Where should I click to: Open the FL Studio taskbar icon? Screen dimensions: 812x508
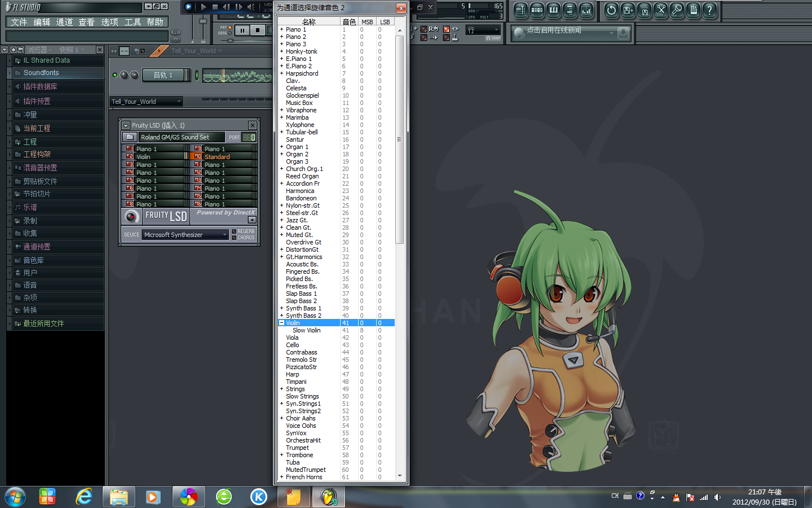click(328, 497)
